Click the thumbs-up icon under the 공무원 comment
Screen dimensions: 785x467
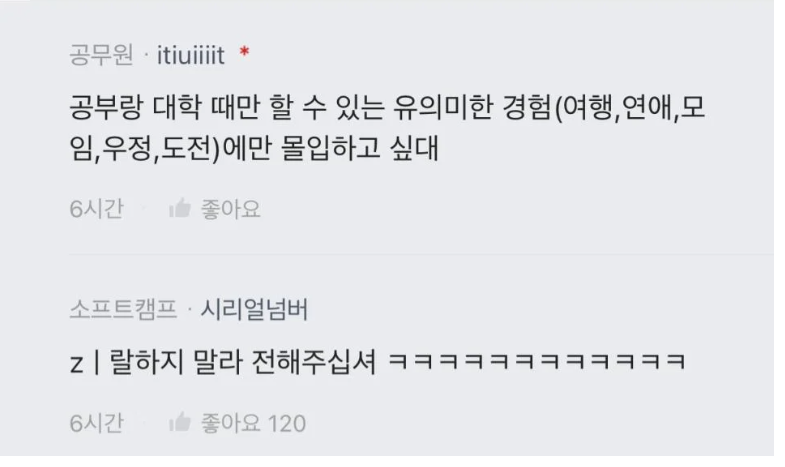(180, 209)
